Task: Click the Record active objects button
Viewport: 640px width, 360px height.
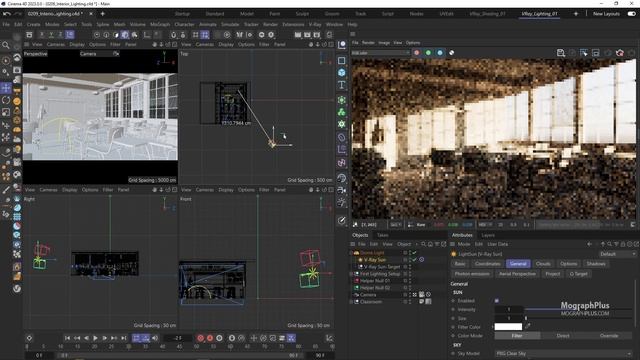Action: [x=200, y=338]
